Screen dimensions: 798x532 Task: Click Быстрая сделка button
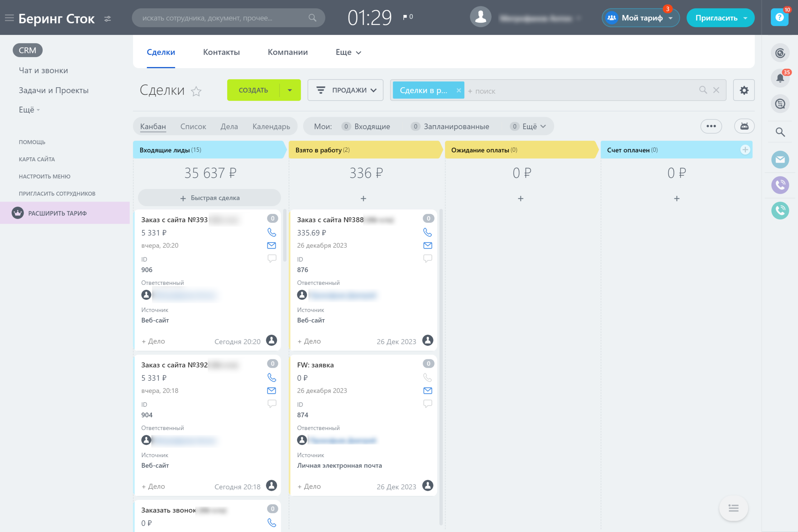(209, 198)
